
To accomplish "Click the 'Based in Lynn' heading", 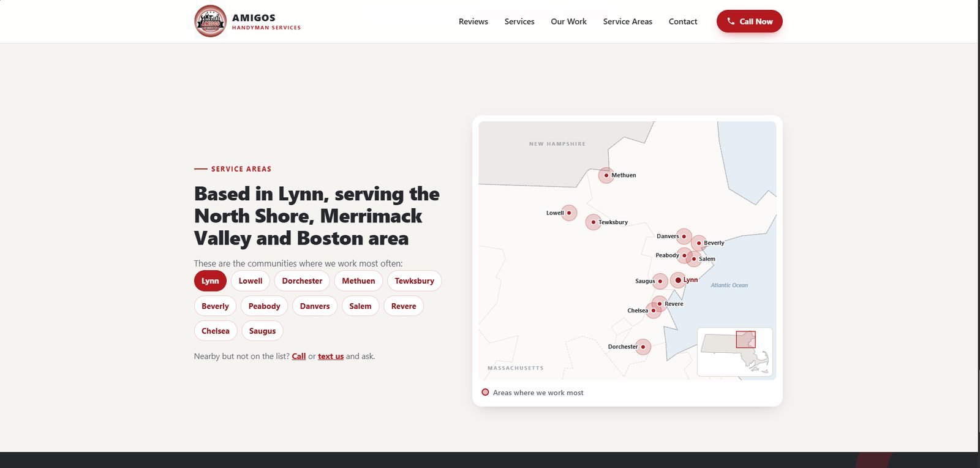I will point(317,216).
